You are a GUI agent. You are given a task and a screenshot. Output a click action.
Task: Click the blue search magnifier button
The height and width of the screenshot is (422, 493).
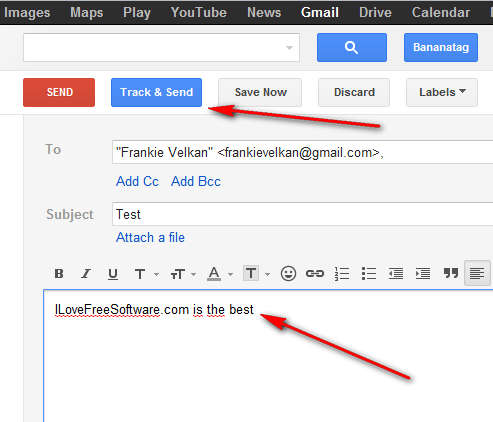352,47
